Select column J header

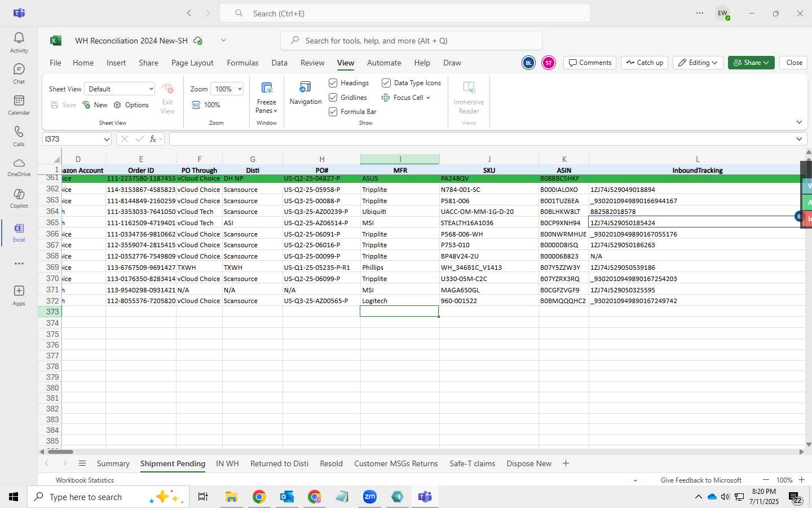[489, 159]
